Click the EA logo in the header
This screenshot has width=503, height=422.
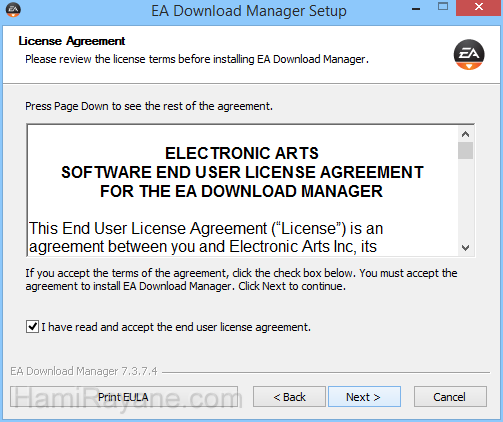point(469,55)
